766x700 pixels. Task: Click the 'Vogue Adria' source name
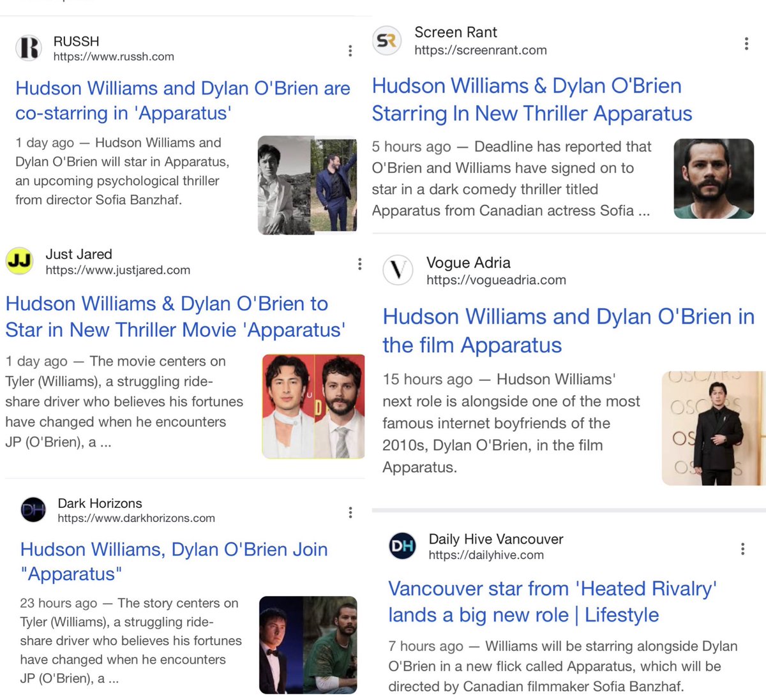coord(469,263)
